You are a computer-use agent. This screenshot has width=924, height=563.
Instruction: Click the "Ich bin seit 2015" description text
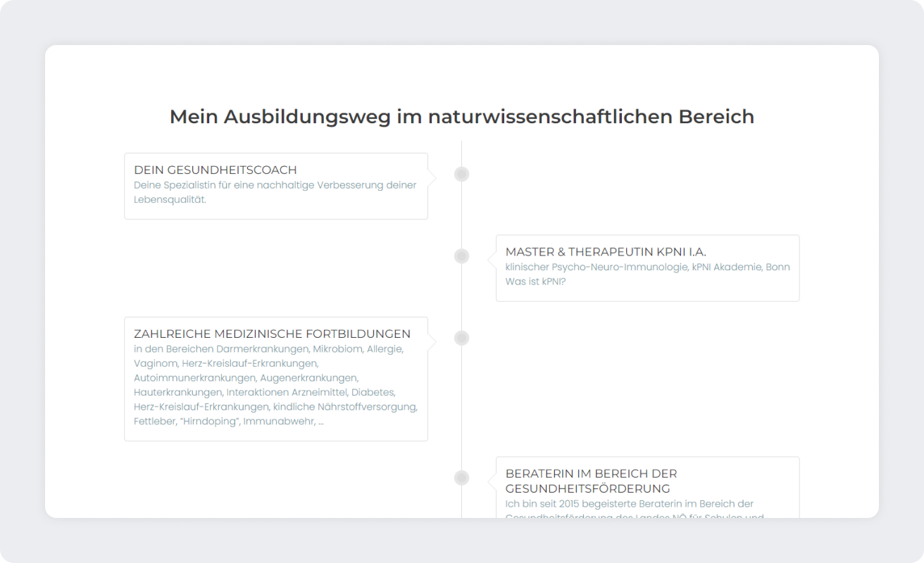(629, 504)
